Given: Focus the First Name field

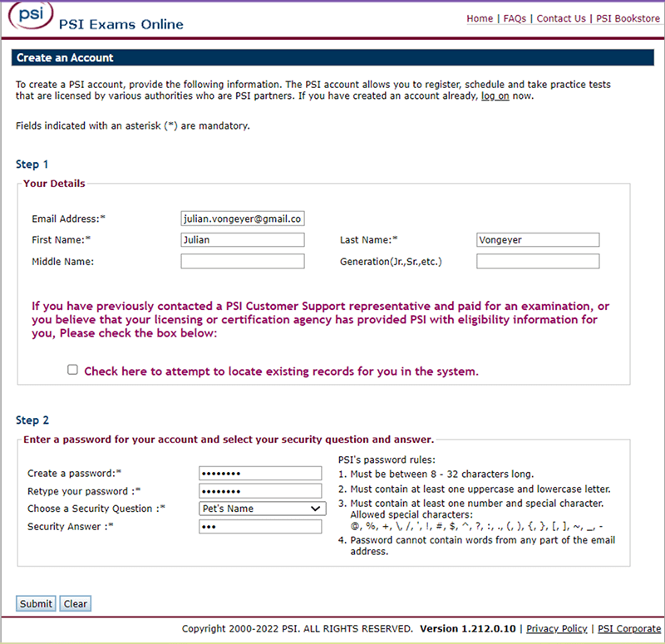Looking at the screenshot, I should click(243, 240).
